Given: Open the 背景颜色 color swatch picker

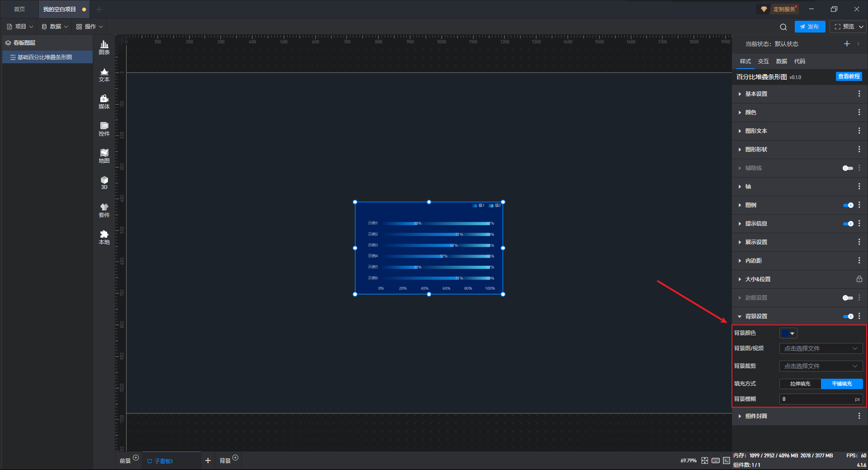Looking at the screenshot, I should (788, 333).
